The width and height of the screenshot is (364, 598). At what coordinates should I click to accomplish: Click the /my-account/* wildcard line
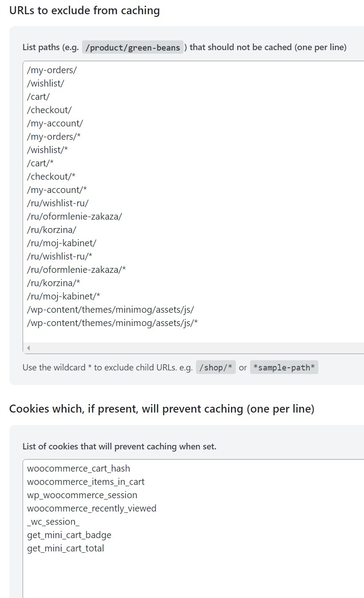tap(57, 190)
